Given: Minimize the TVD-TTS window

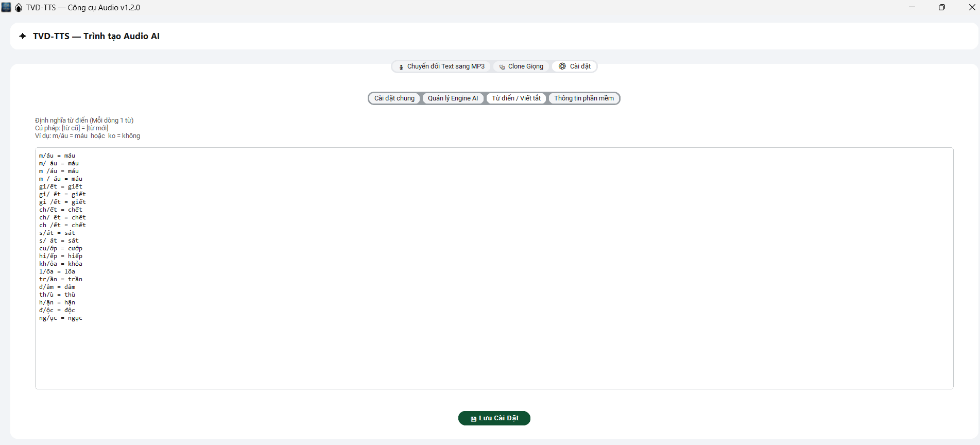Looking at the screenshot, I should (x=912, y=7).
